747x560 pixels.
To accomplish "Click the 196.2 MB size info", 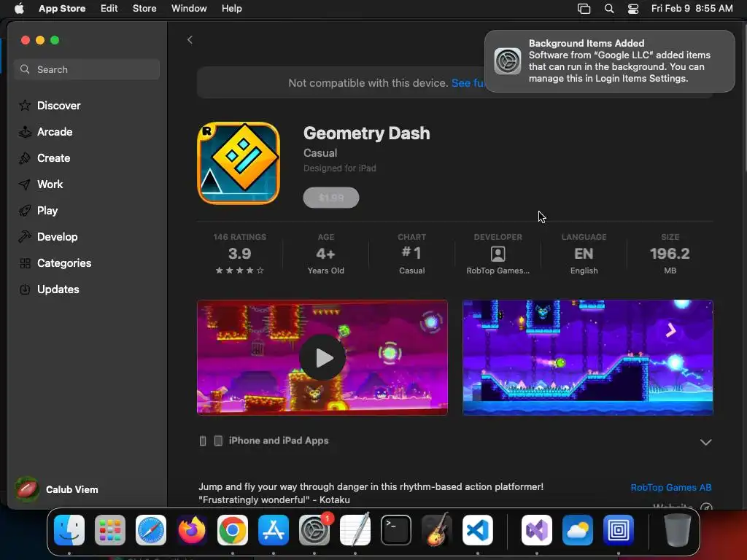I will click(670, 254).
